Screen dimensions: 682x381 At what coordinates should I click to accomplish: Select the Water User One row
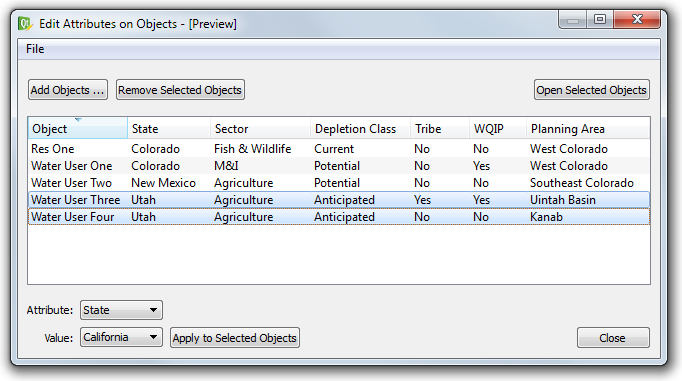click(x=339, y=166)
